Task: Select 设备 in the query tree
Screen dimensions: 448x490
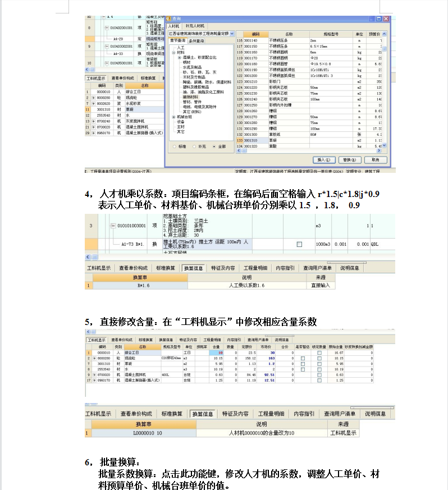Action: (x=181, y=122)
